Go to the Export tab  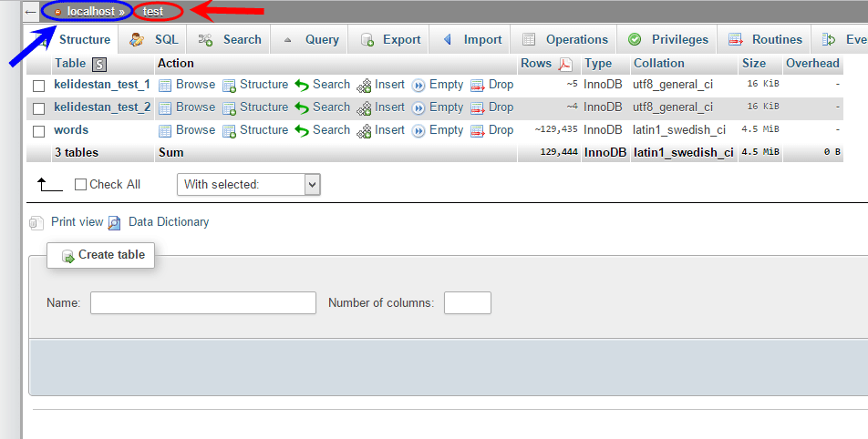388,40
